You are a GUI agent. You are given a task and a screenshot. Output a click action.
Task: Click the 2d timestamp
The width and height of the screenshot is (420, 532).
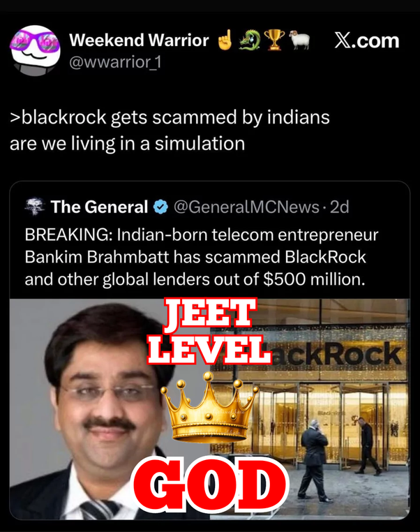coord(339,207)
